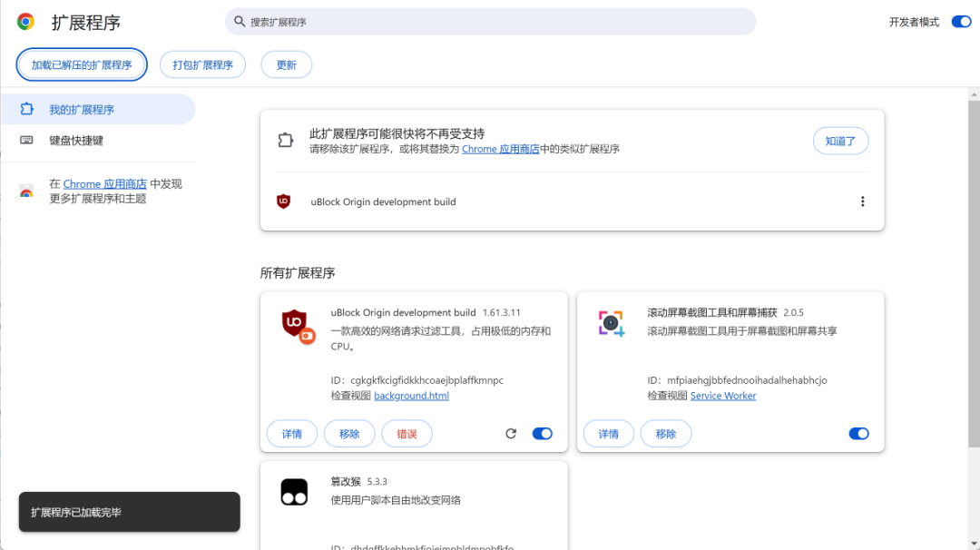
Task: Click the 我的扩展程序 puzzle icon
Action: click(26, 110)
